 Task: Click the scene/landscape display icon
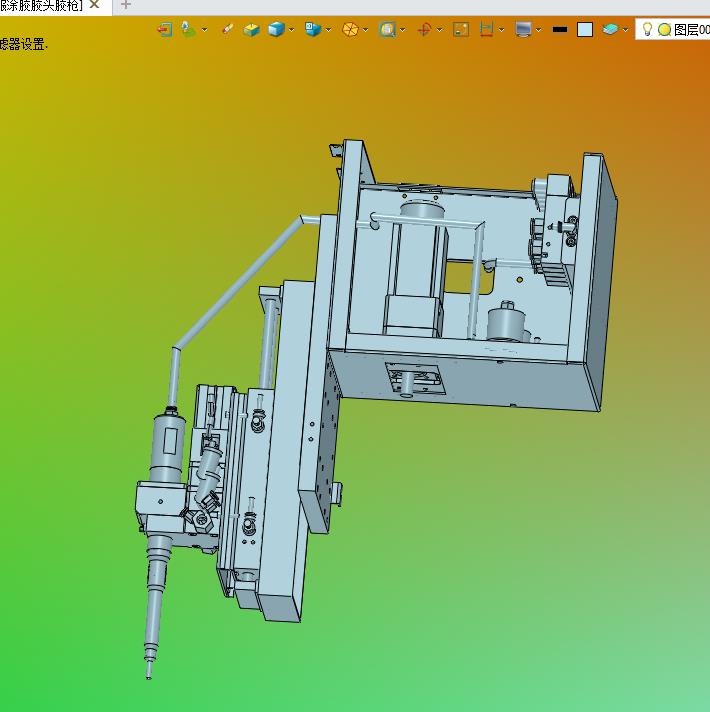click(x=188, y=29)
